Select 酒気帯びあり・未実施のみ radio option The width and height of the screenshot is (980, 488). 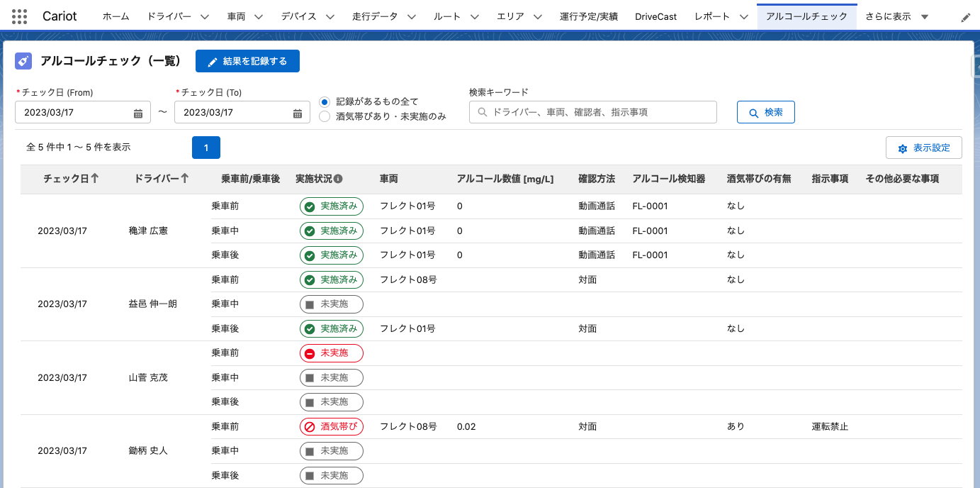click(325, 117)
